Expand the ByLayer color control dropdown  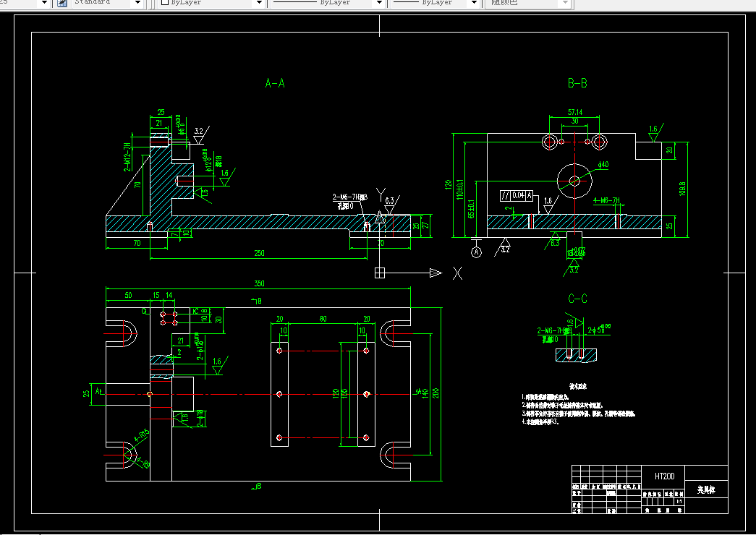pos(259,3)
